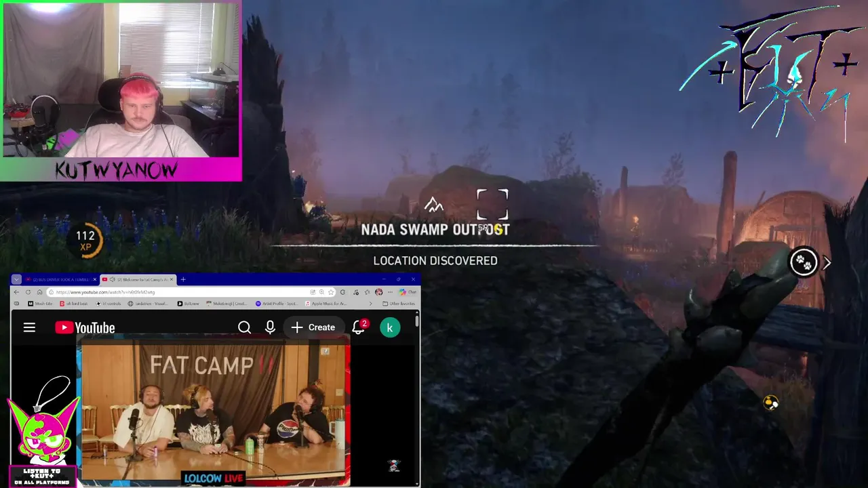Close the 'BUS DRIVER TOOK A TUMBLE' tab
This screenshot has height=488, width=868.
95,279
